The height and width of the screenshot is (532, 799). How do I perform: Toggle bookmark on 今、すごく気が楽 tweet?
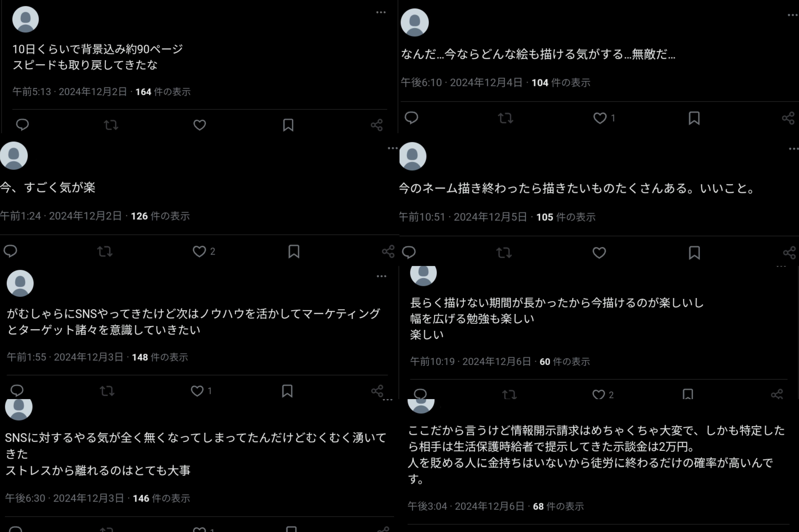(x=294, y=251)
